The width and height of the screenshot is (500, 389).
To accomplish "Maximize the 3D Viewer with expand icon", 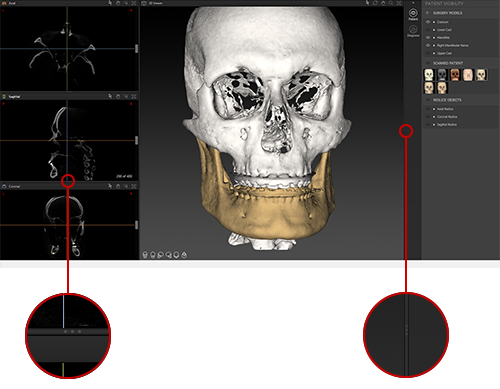I will 399,3.
